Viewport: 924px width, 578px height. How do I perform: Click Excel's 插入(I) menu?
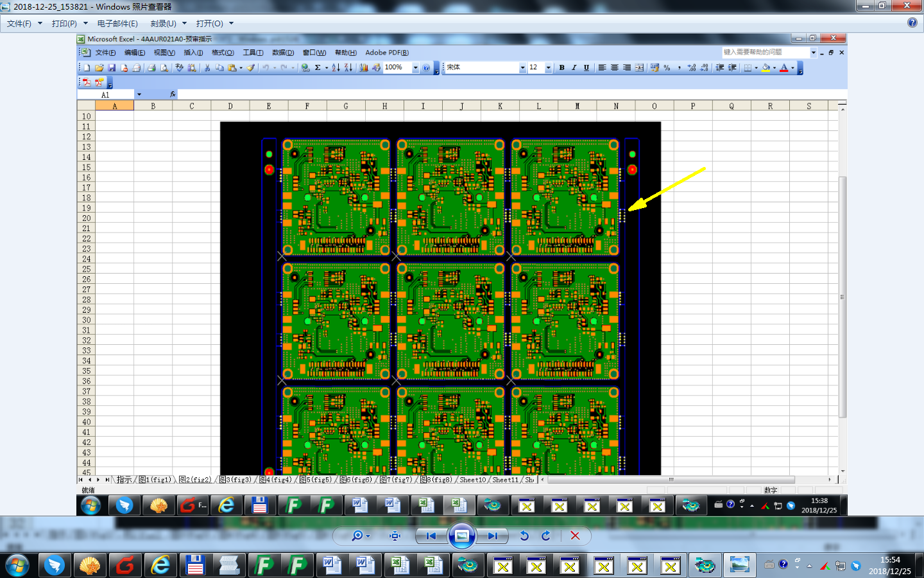pyautogui.click(x=193, y=53)
